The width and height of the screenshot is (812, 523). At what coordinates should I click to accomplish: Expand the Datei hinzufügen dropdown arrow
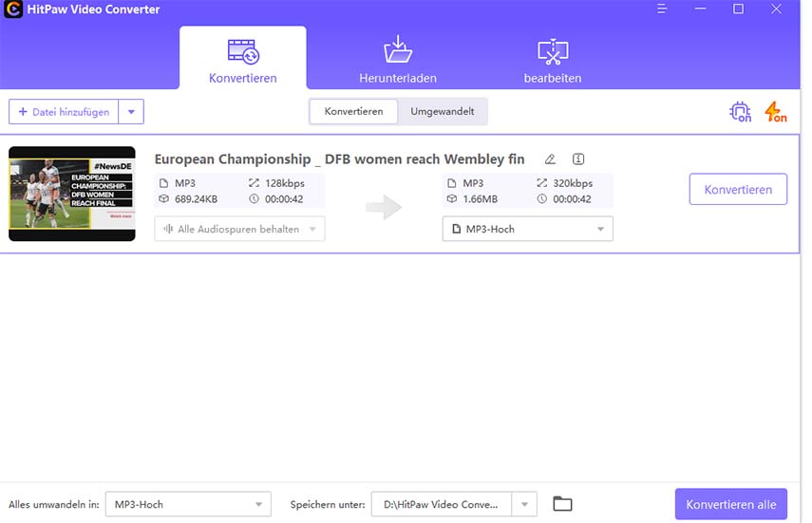click(x=131, y=112)
